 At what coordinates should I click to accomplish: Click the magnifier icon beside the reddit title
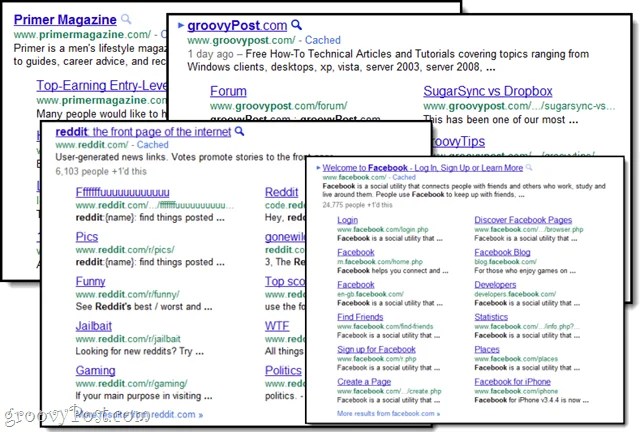click(x=240, y=131)
